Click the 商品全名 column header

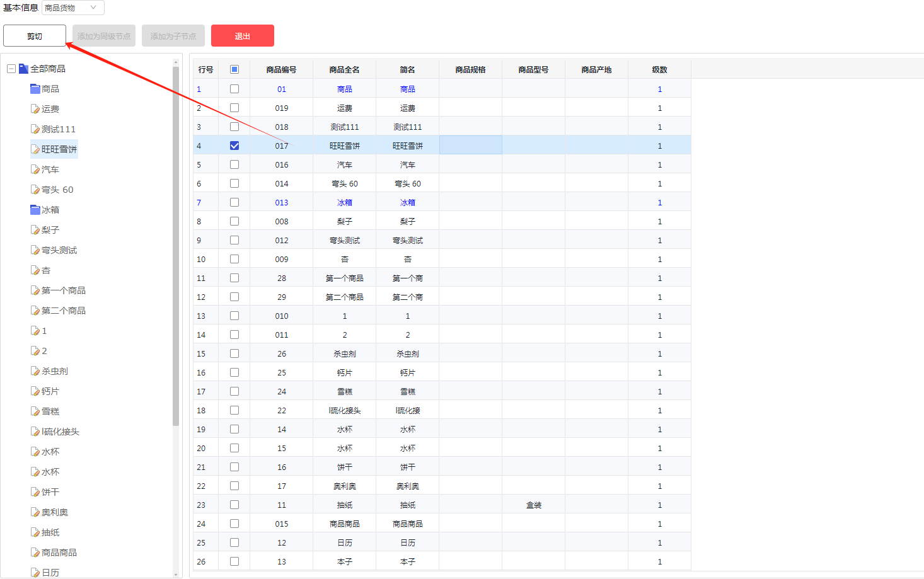tap(344, 69)
